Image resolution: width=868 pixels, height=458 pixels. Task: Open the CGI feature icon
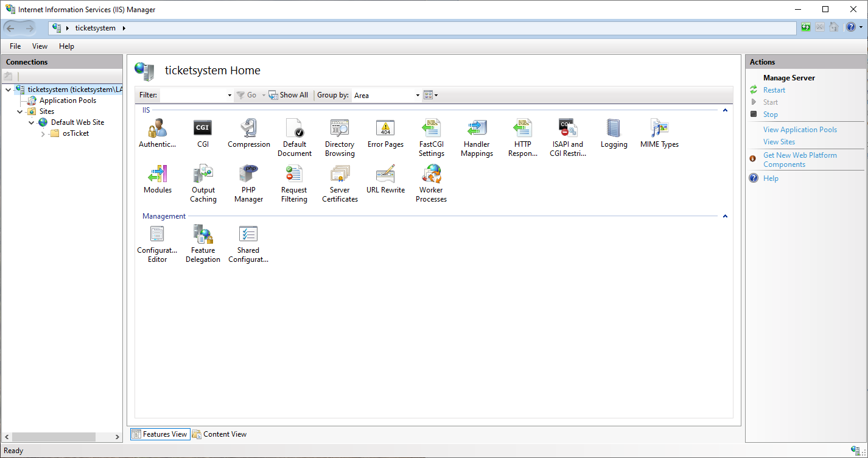tap(203, 134)
